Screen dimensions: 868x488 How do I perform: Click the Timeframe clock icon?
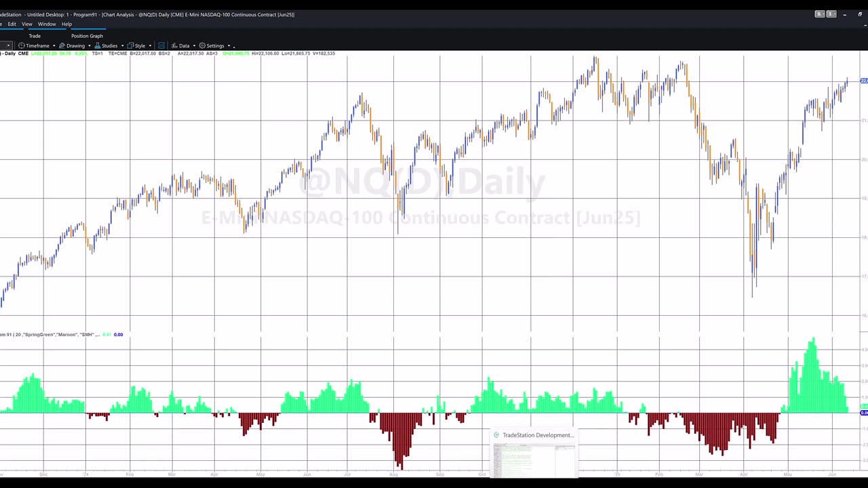pyautogui.click(x=22, y=46)
